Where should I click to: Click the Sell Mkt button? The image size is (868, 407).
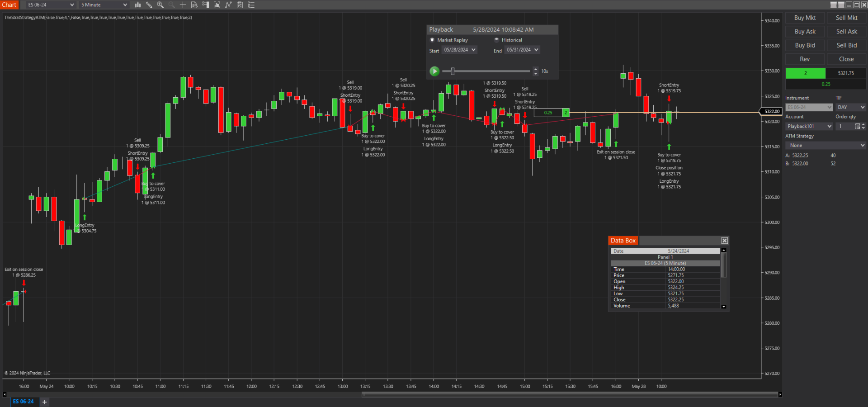pos(846,18)
